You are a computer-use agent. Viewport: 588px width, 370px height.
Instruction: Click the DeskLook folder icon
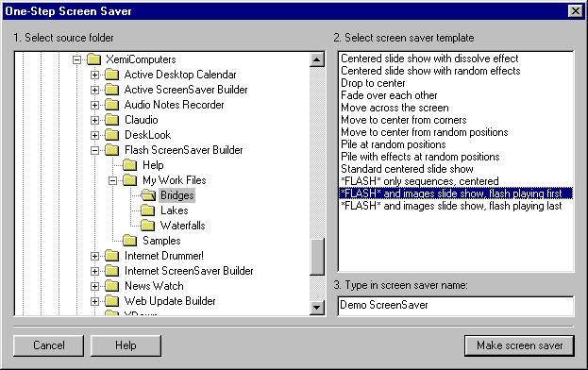click(111, 135)
